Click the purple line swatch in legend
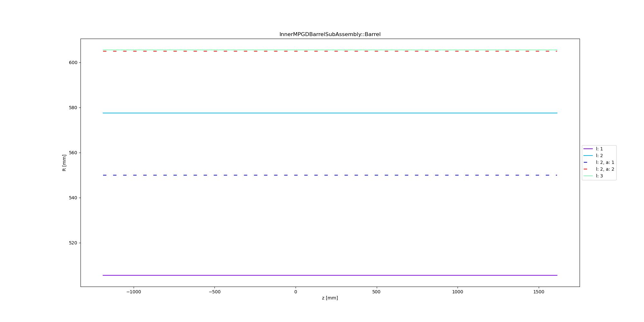The width and height of the screenshot is (644, 322). click(x=588, y=149)
